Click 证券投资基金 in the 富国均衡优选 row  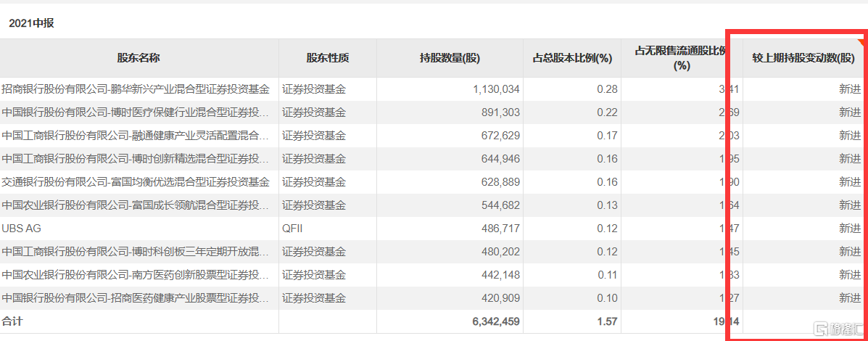[x=314, y=182]
